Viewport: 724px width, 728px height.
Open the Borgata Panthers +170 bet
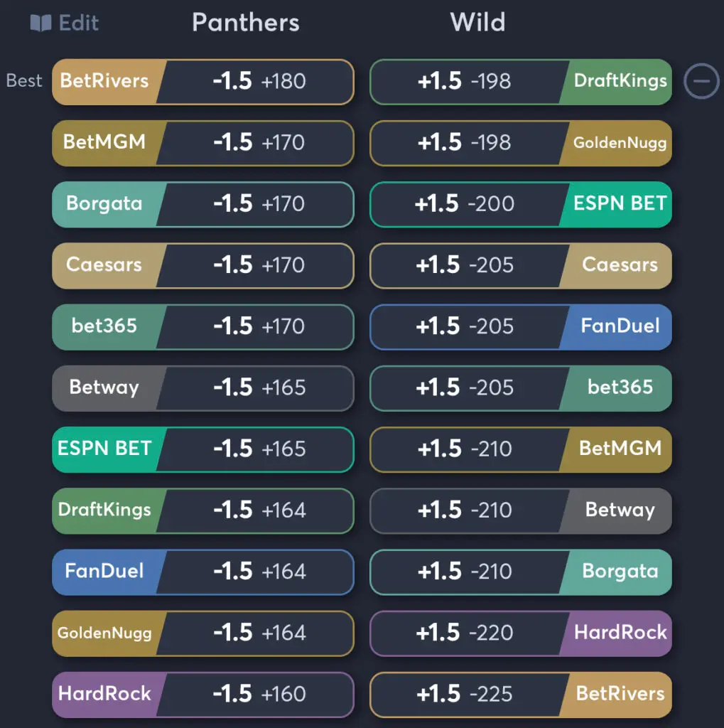[202, 204]
